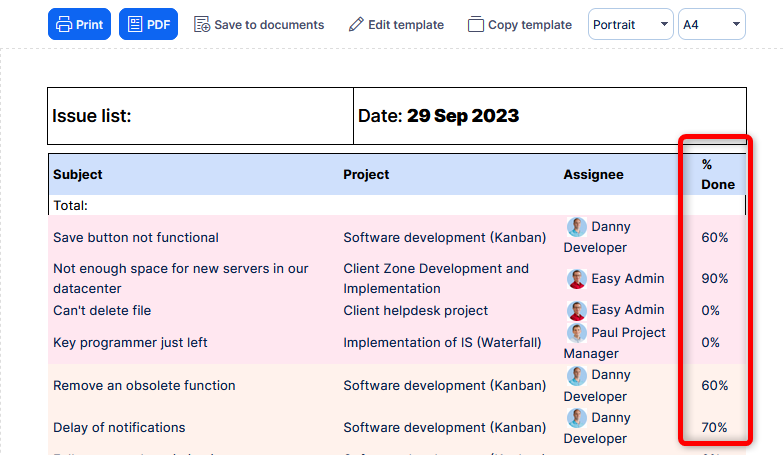Click the Edit template pencil icon
This screenshot has width=783, height=455.
point(356,24)
